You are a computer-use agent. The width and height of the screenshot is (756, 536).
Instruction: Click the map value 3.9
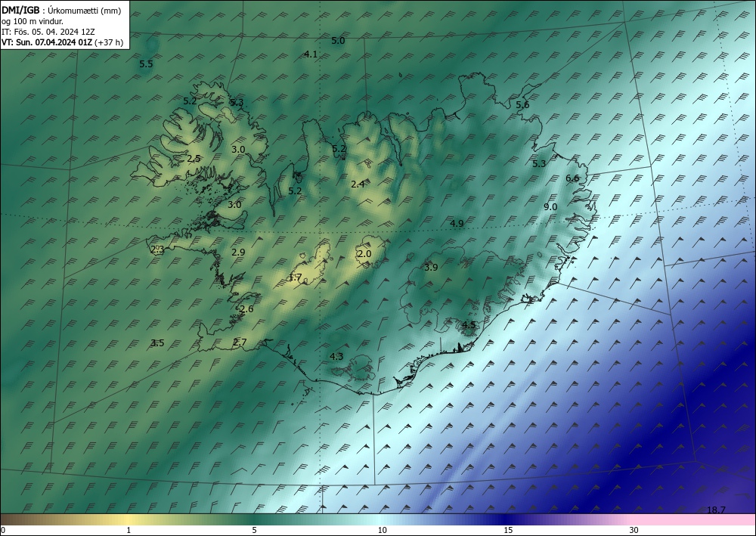[x=431, y=268]
